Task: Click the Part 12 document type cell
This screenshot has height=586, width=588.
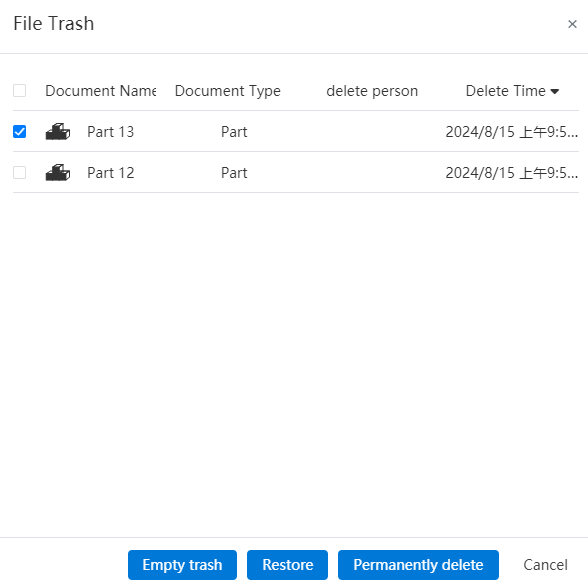Action: click(x=234, y=172)
